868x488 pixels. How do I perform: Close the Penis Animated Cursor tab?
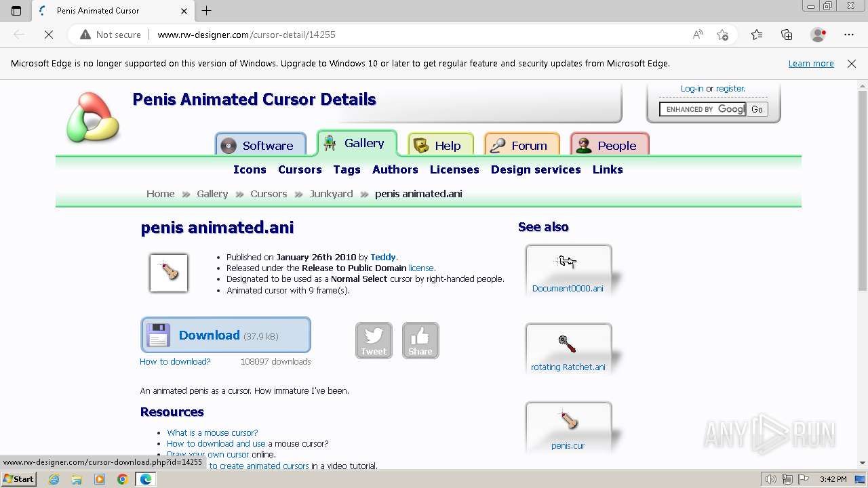coord(184,11)
